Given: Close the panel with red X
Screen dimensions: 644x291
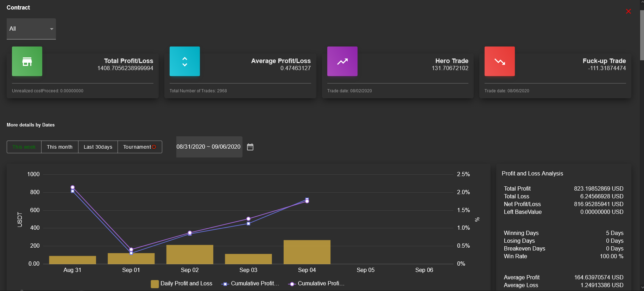Looking at the screenshot, I should pos(629,11).
